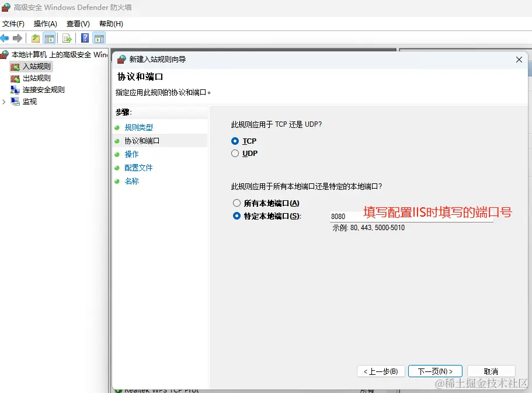Viewport: 532px width, 393px height.
Task: Choose All local ports (所有本地端口) option
Action: pos(237,203)
